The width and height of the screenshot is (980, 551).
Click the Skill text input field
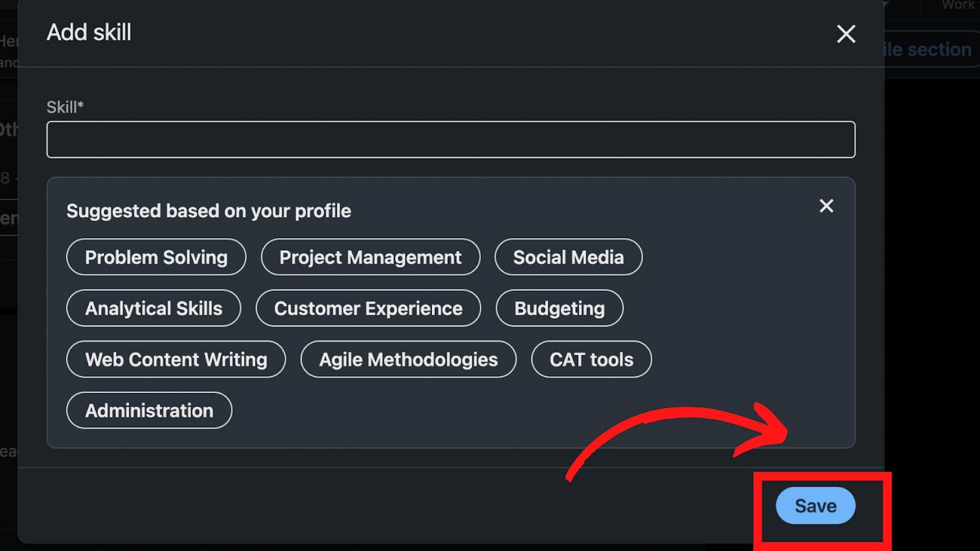451,140
